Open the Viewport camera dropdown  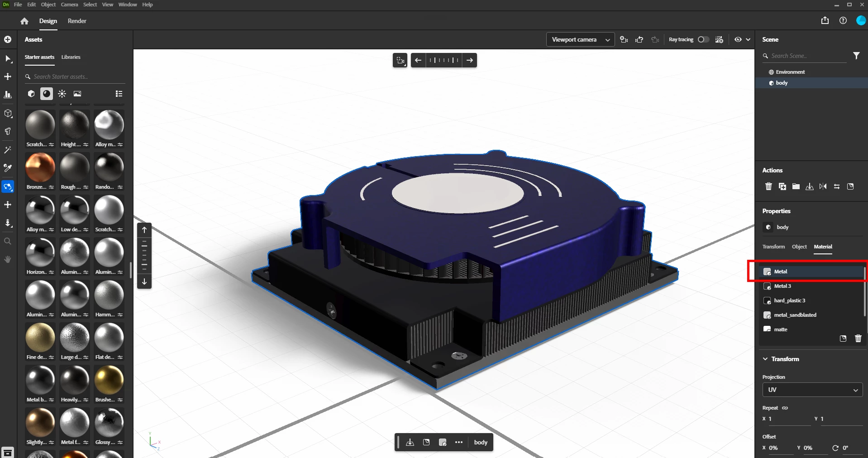[x=580, y=40]
